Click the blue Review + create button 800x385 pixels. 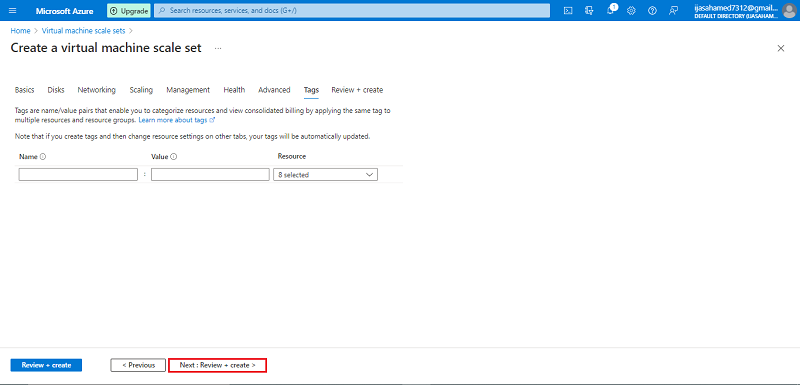(46, 365)
